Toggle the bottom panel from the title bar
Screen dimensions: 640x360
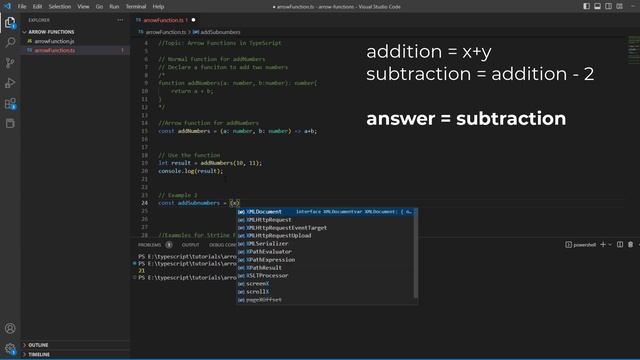[598, 6]
